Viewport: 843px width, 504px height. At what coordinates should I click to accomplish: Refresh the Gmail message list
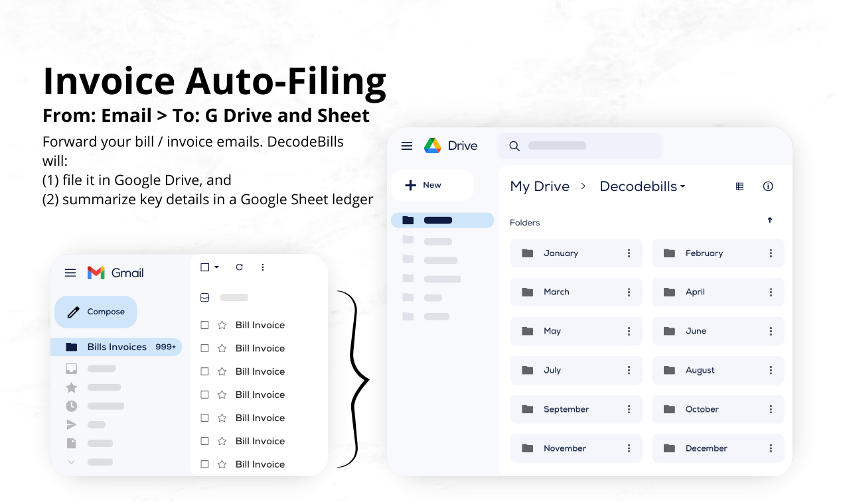[x=239, y=267]
